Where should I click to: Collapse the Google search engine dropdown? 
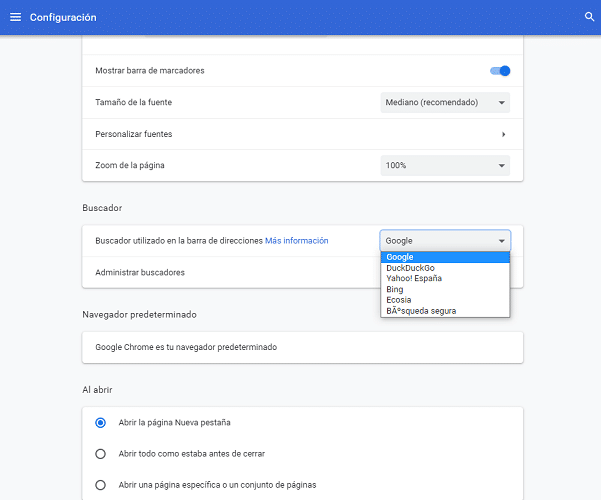coord(445,241)
